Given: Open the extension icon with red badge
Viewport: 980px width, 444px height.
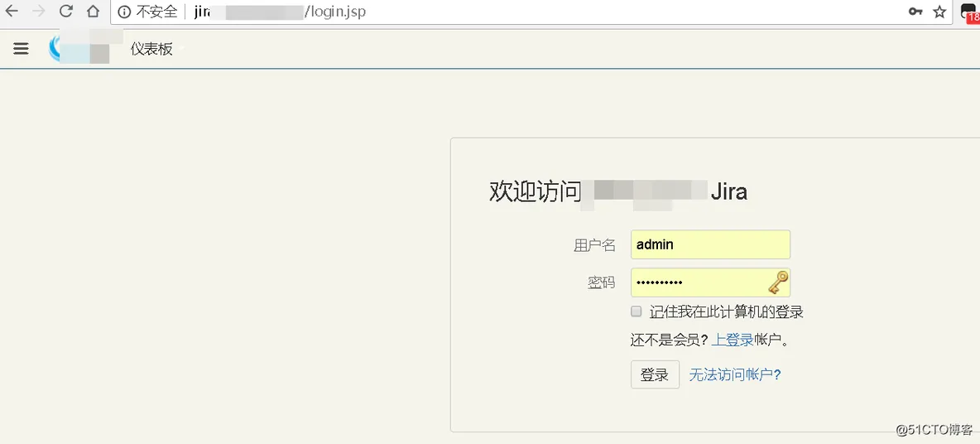Looking at the screenshot, I should 970,12.
